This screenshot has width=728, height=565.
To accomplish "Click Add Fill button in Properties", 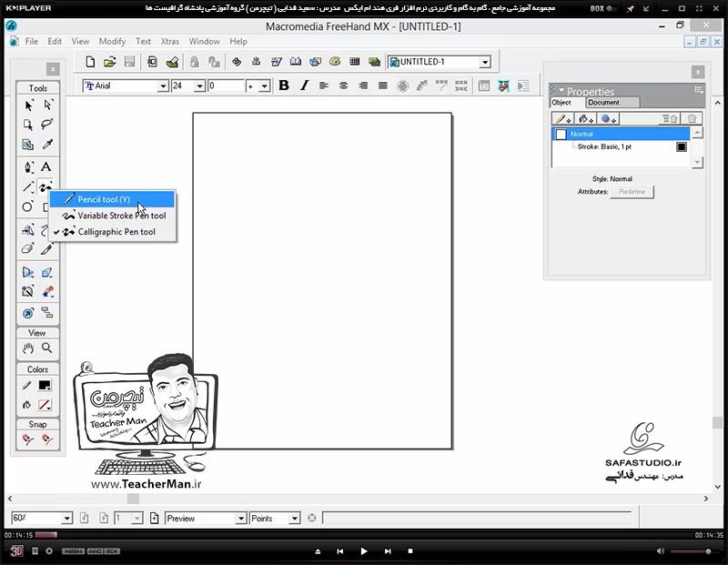I will tap(586, 119).
